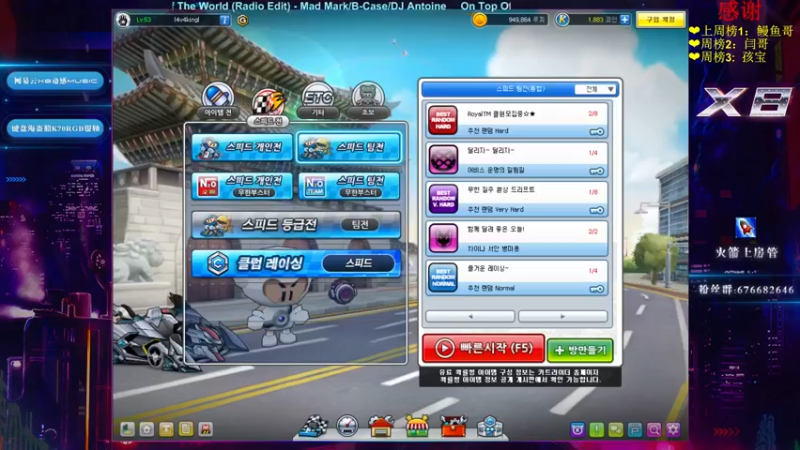
Task: Click the blue T badge next to nickname
Action: [224, 20]
